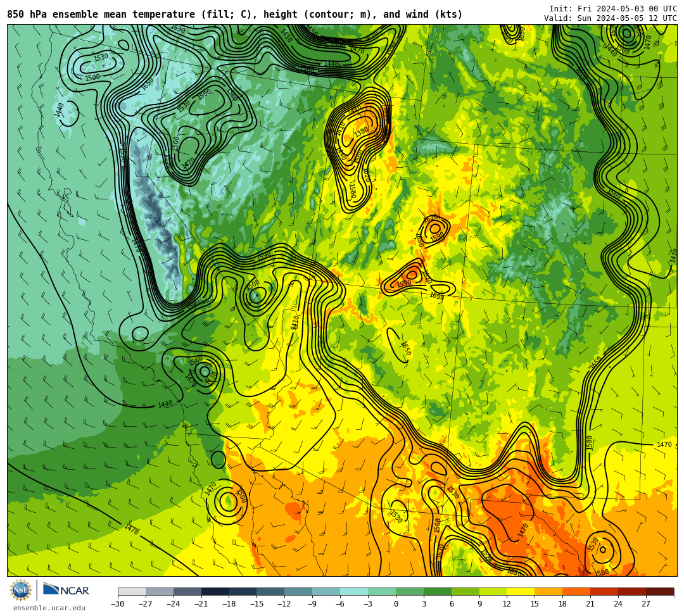The width and height of the screenshot is (684, 616).
Task: Pick the -18 to -15 navy swatch
Action: (x=243, y=591)
